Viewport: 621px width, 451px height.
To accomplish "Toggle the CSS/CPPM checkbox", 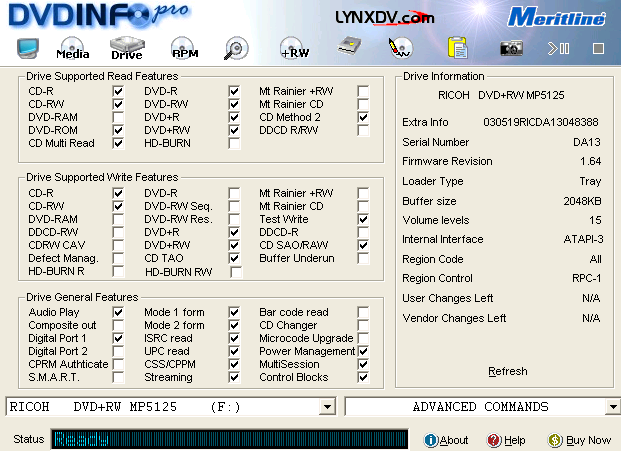I will click(x=234, y=364).
